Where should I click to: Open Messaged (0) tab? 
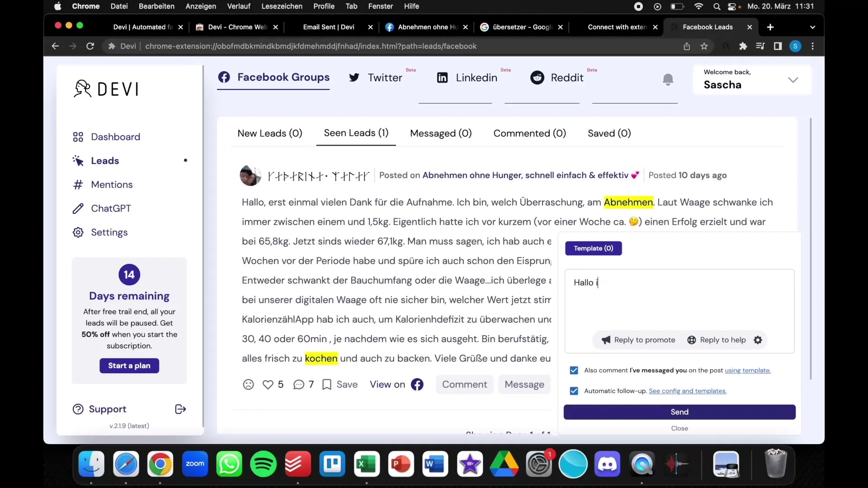click(x=441, y=133)
